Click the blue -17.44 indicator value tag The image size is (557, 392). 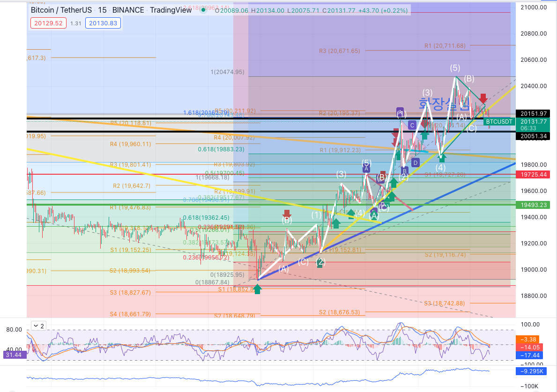(529, 355)
